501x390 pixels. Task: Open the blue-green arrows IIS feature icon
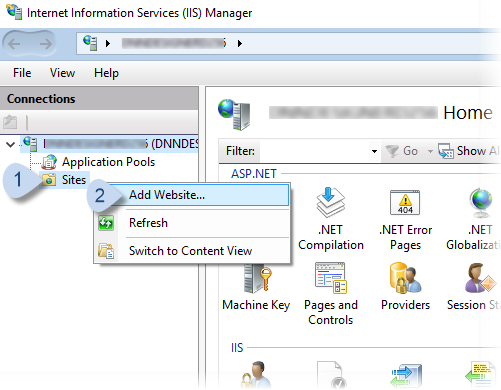coord(406,376)
